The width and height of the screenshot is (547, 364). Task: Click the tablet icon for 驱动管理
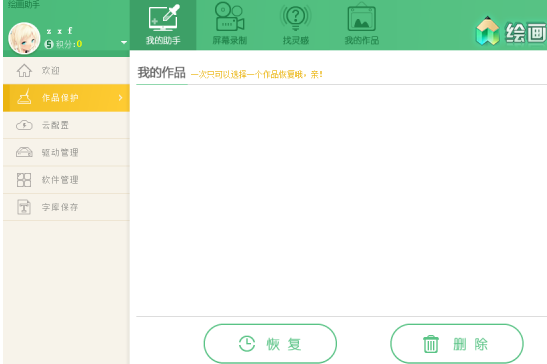click(24, 152)
